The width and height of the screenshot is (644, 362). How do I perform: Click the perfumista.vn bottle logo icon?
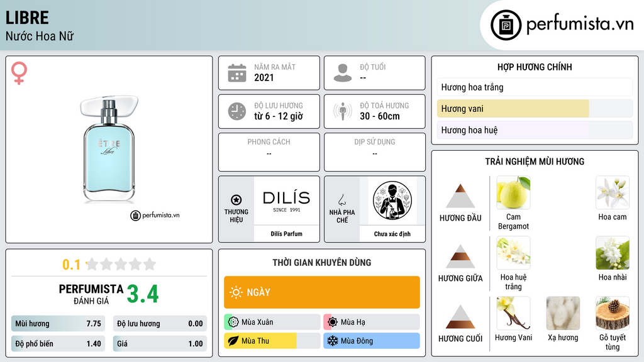(506, 25)
